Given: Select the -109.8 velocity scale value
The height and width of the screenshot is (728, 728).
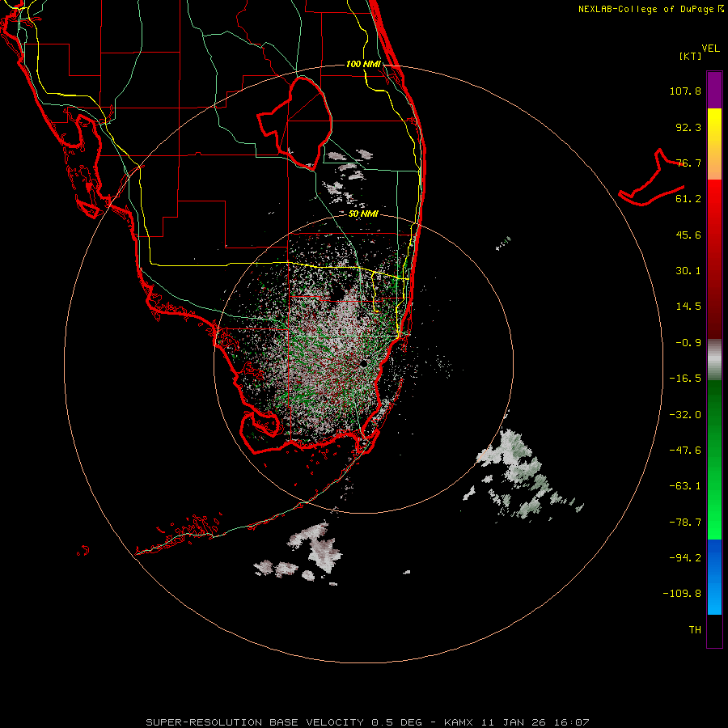Looking at the screenshot, I should 682,594.
